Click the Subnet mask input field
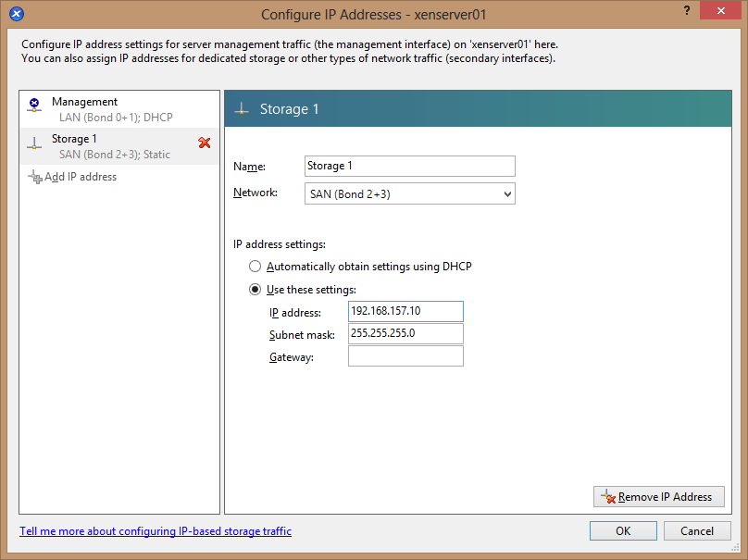 click(405, 333)
